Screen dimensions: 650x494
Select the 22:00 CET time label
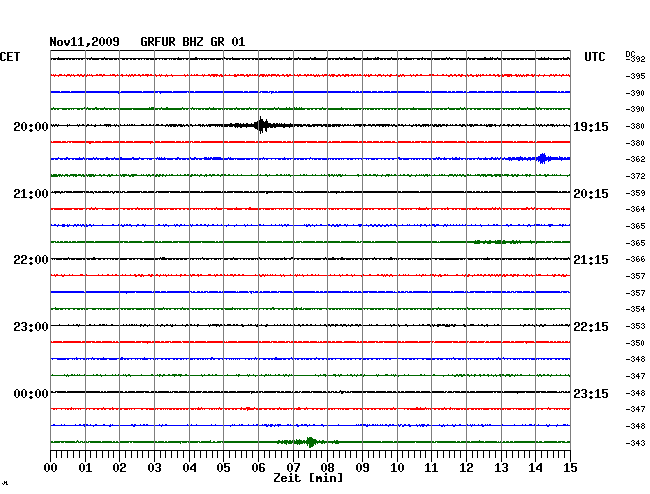(x=31, y=260)
